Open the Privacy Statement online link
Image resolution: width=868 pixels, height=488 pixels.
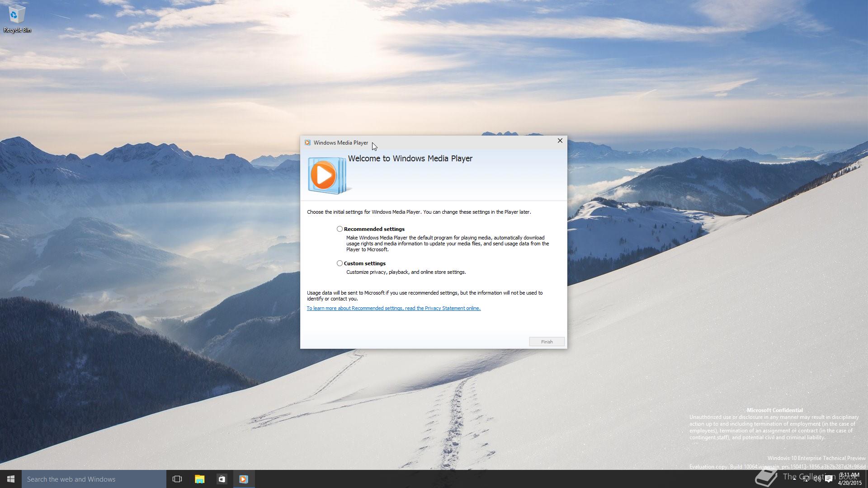pyautogui.click(x=393, y=308)
